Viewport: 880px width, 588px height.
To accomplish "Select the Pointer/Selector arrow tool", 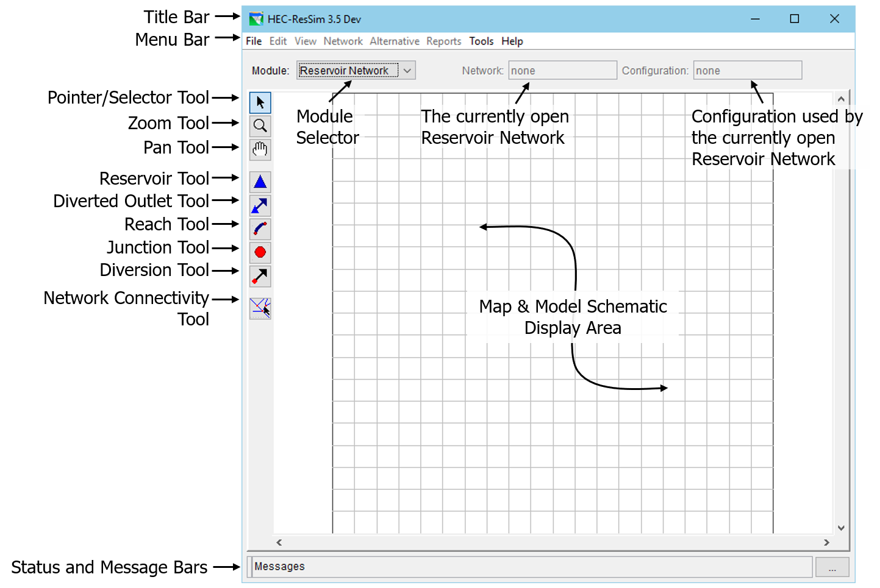I will 260,102.
